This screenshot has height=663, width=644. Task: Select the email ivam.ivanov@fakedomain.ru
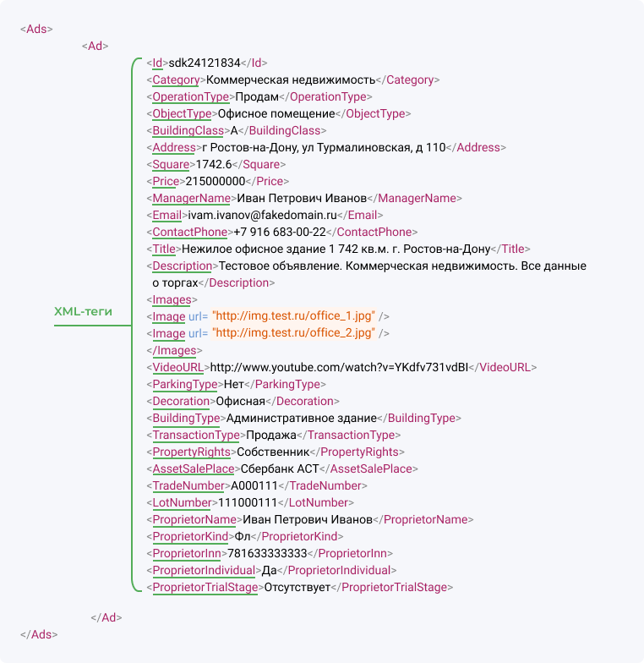pos(262,215)
